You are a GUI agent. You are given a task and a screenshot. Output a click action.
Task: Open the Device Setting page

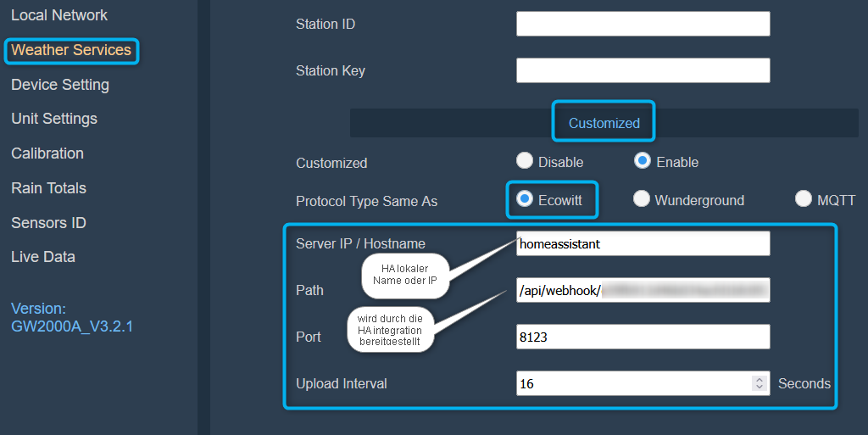[60, 85]
